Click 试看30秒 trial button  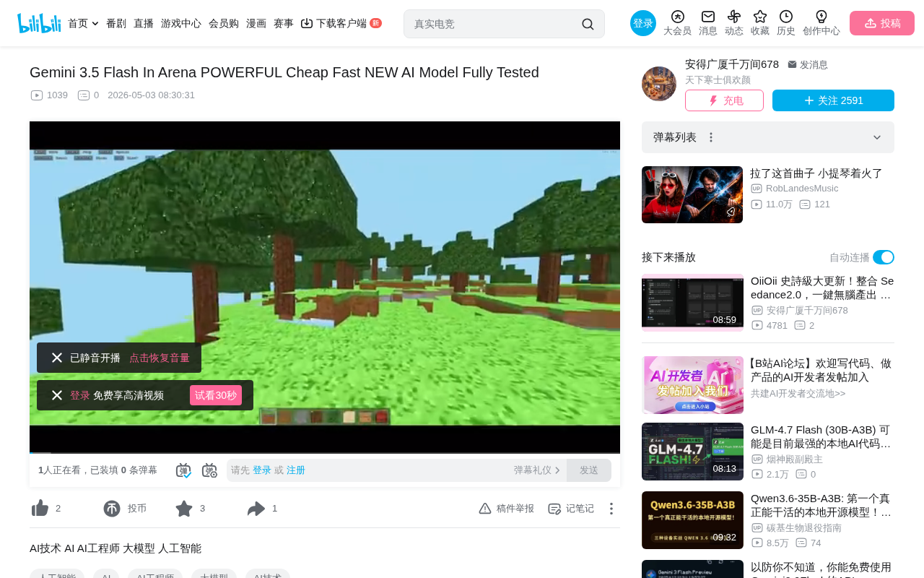click(216, 395)
